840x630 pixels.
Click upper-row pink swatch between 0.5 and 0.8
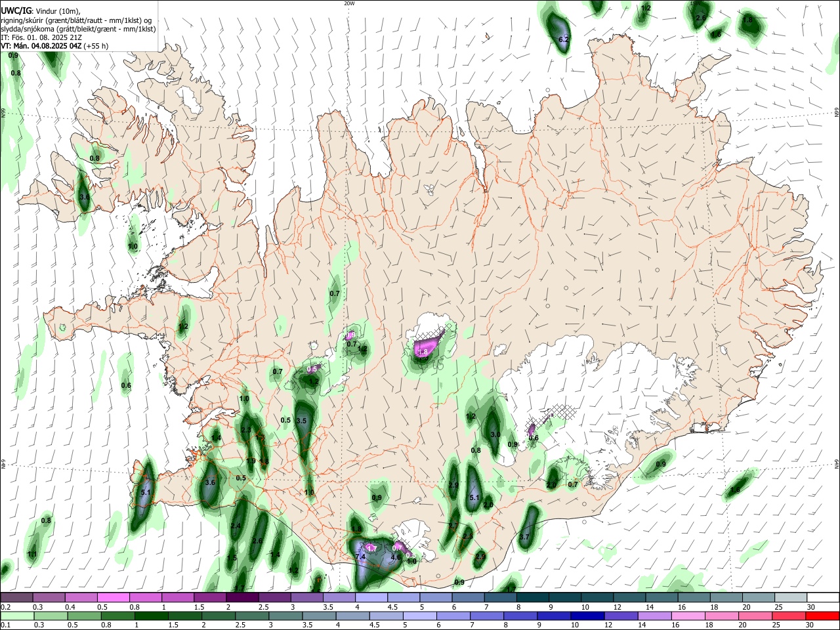pos(114,598)
